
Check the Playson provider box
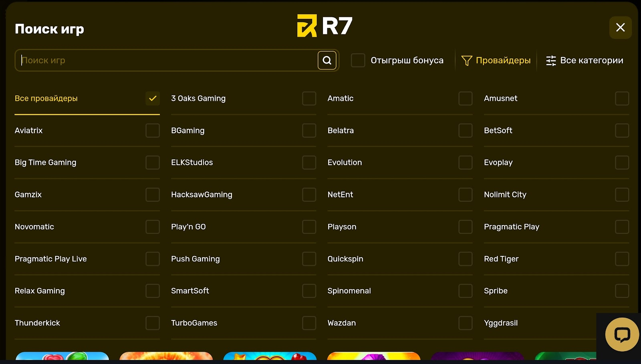tap(466, 227)
